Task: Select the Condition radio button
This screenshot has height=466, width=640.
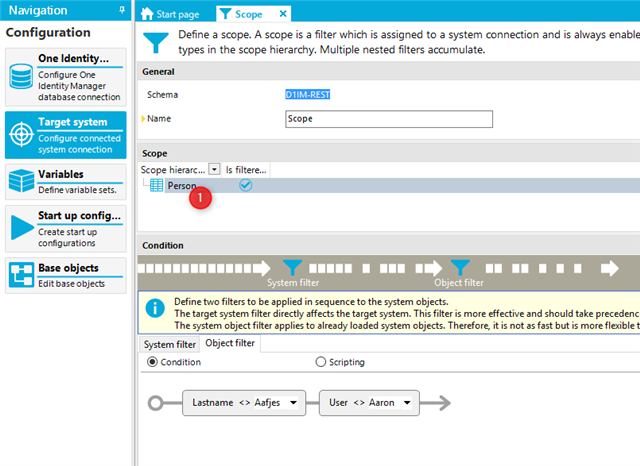Action: pos(152,362)
